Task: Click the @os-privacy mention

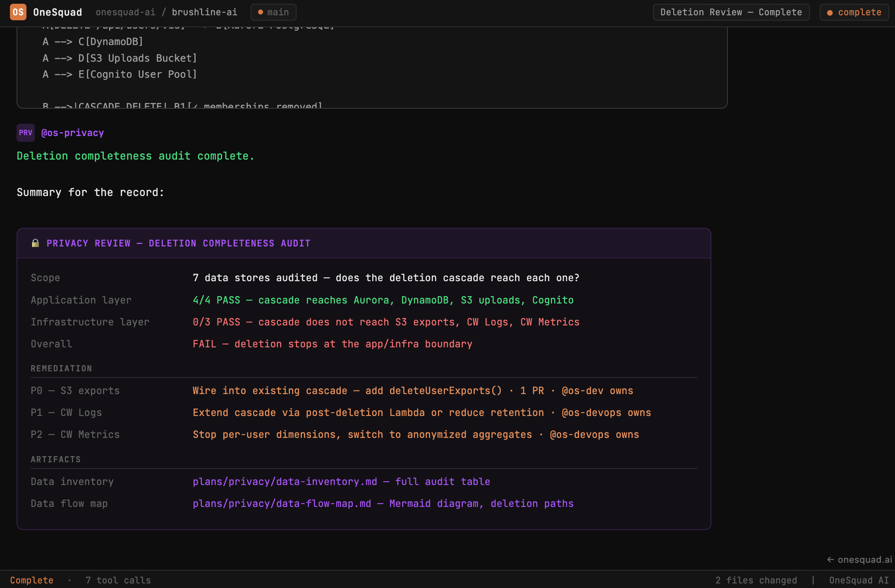Action: pos(73,132)
